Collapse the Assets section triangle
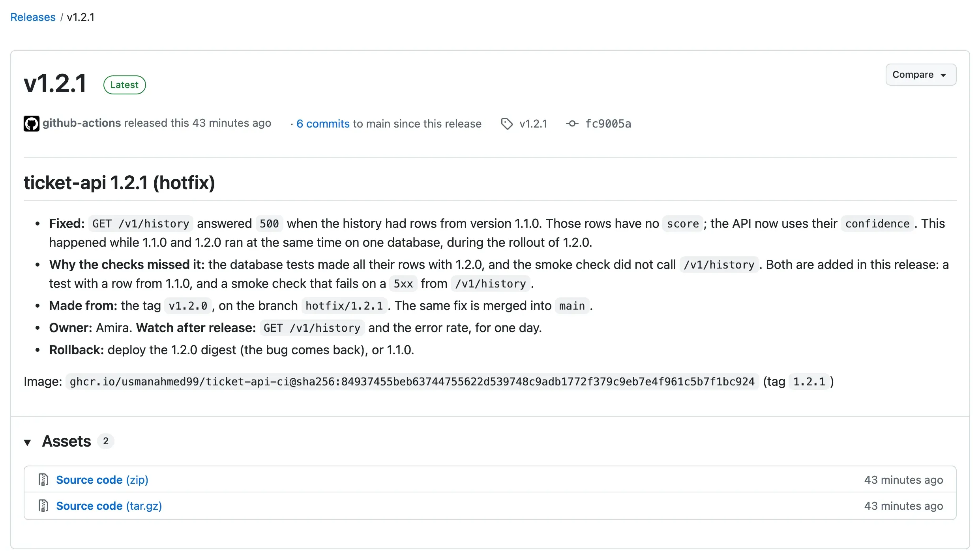Screen dimensions: 980x556 tap(28, 442)
